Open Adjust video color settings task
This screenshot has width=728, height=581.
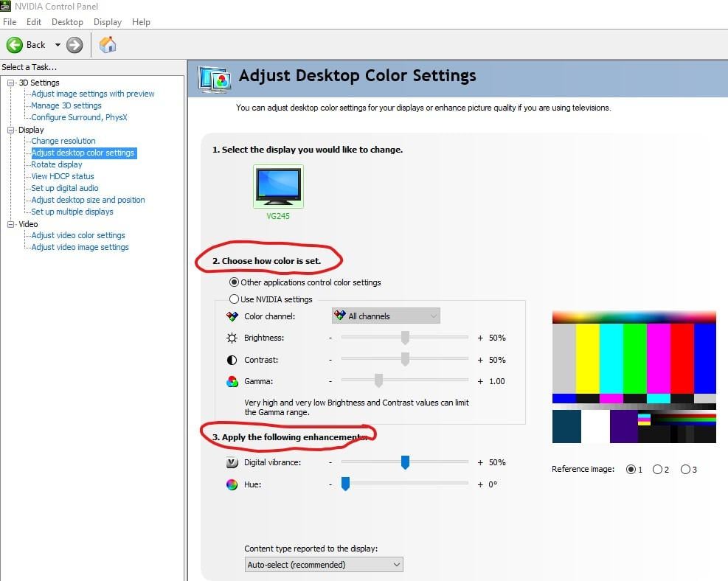point(78,235)
